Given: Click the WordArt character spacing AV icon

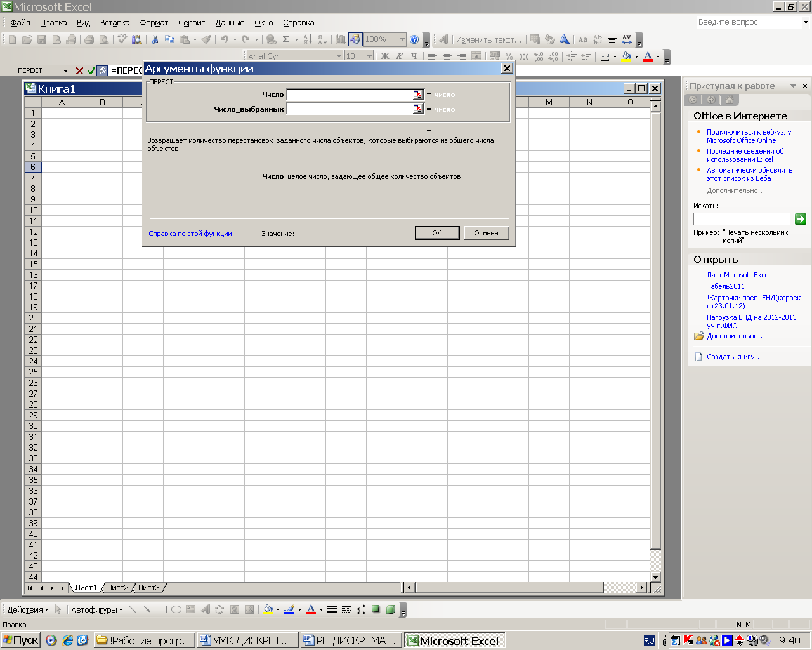Looking at the screenshot, I should (627, 39).
